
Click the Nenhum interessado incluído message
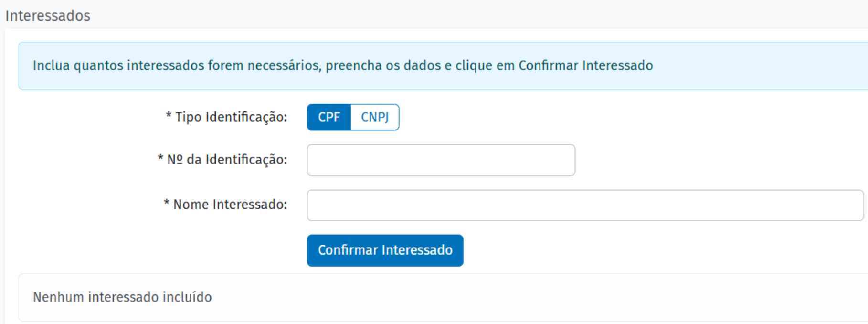point(122,297)
